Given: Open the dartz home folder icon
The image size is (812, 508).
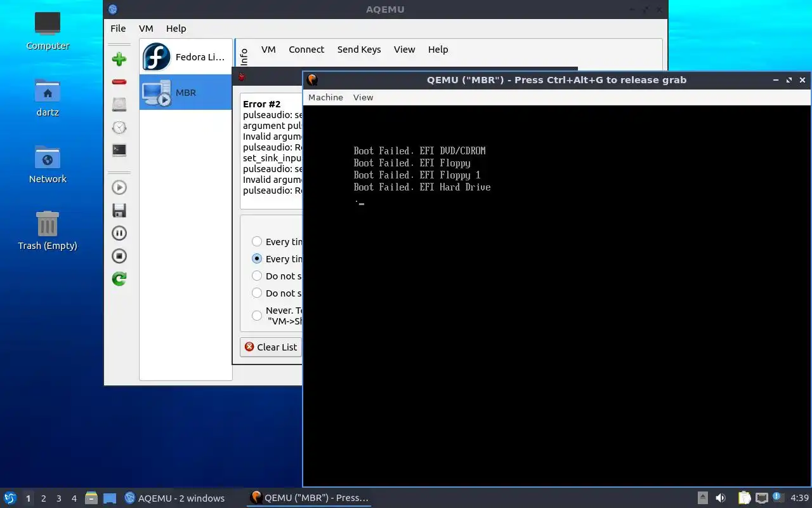Looking at the screenshot, I should click(48, 97).
